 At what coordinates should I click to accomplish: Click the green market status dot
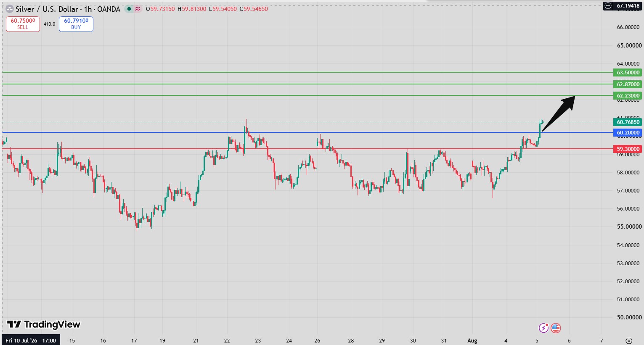point(129,9)
